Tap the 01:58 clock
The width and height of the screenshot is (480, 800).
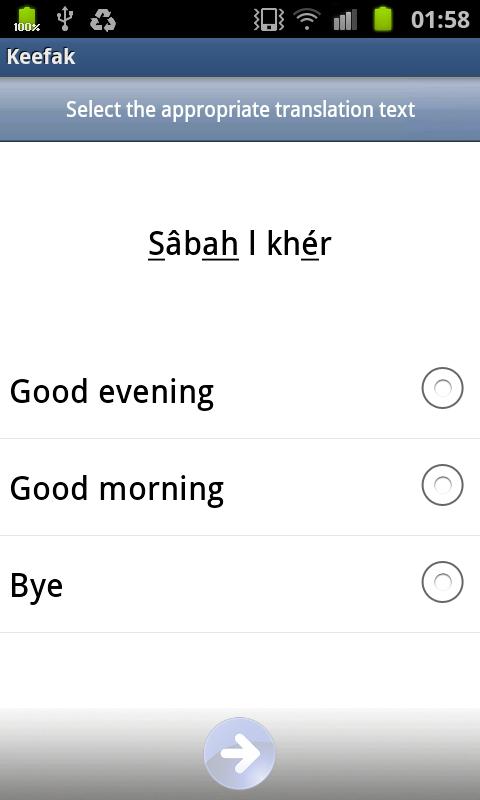pos(440,19)
